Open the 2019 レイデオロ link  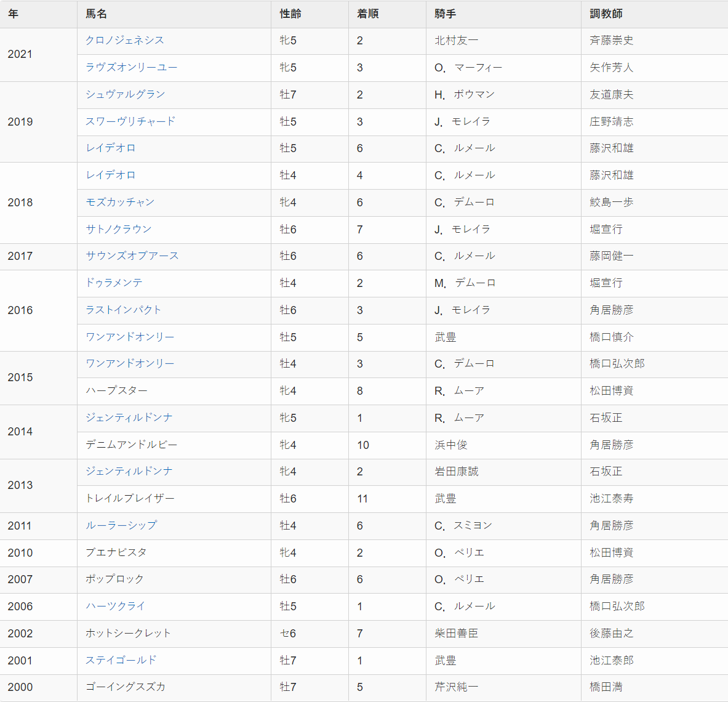pos(111,148)
